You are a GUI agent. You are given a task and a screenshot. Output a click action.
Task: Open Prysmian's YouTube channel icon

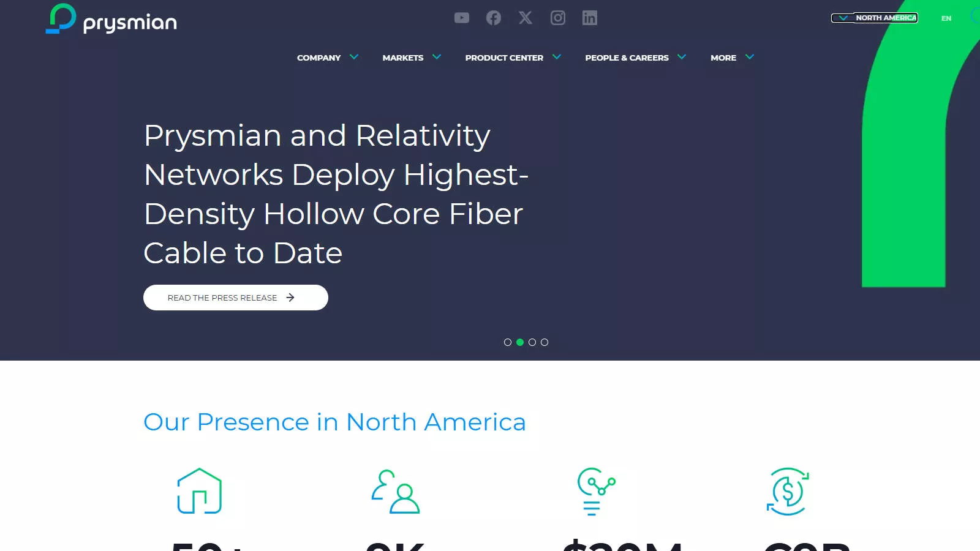click(x=462, y=18)
